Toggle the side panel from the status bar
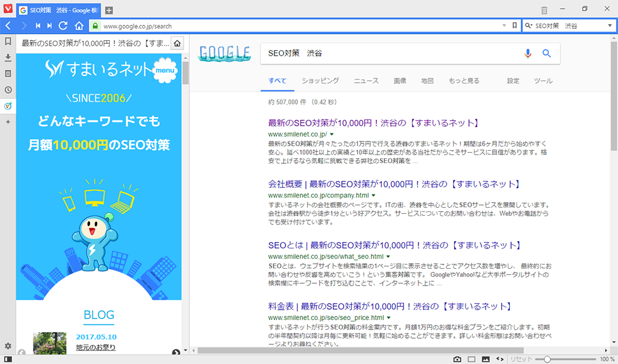 (x=8, y=359)
